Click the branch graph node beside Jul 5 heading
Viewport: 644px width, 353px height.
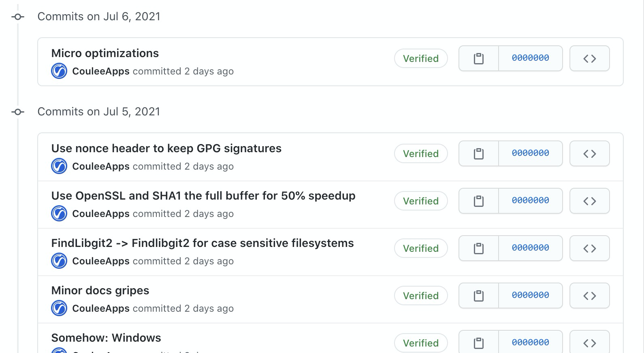click(17, 112)
